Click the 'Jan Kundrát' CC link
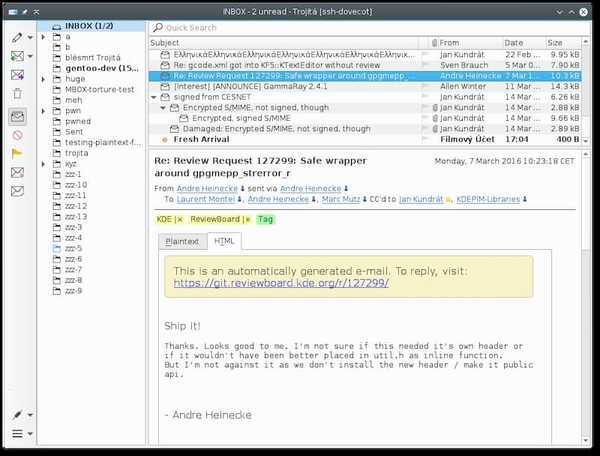Screen dimensions: 600x456 click(421, 199)
